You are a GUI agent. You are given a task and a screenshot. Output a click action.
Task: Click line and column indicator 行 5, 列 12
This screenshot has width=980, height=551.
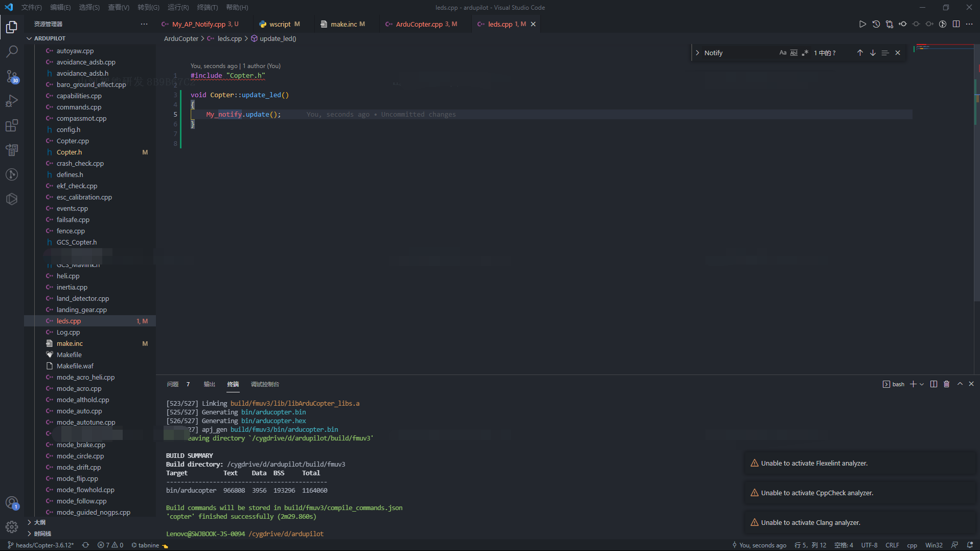810,545
